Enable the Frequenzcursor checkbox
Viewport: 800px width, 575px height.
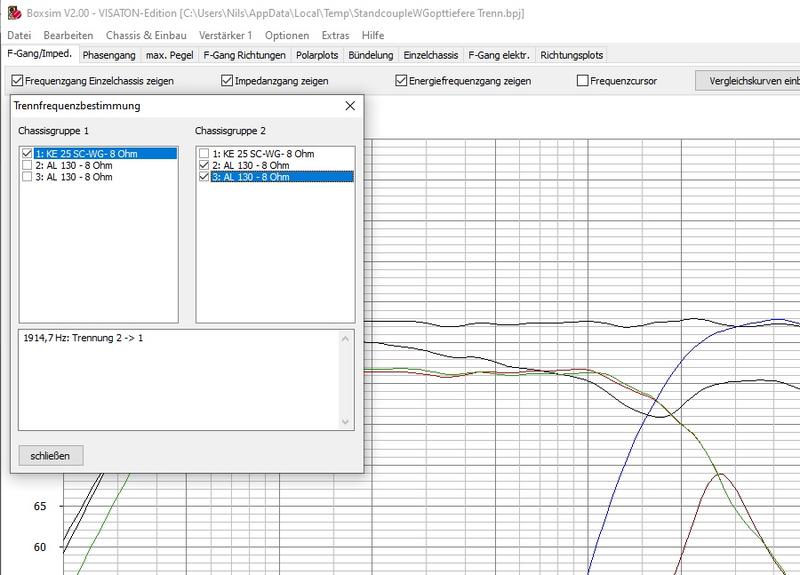(x=583, y=81)
